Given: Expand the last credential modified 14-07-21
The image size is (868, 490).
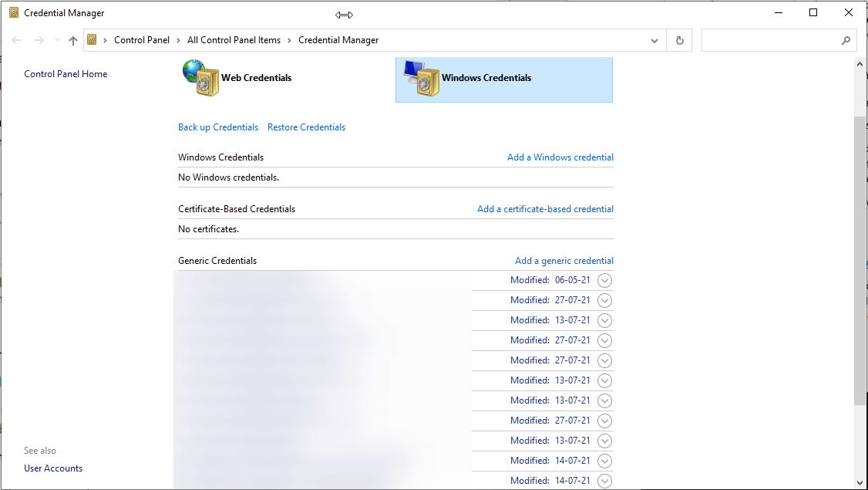Looking at the screenshot, I should click(604, 480).
